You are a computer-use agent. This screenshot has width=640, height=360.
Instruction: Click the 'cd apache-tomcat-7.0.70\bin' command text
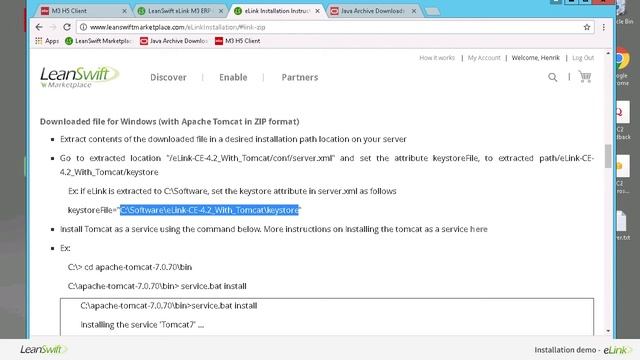(138, 267)
